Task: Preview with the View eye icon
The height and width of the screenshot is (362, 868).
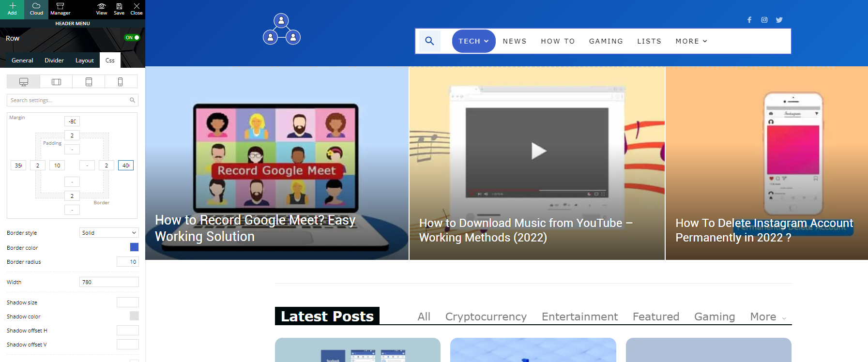Action: [102, 9]
